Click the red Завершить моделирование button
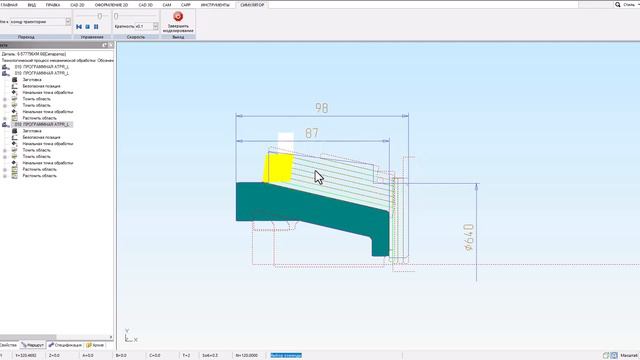640x360 pixels. [x=178, y=22]
